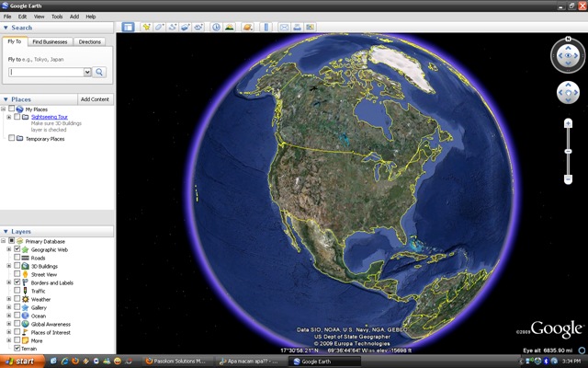Screen dimensions: 588x368
Task: Click the look joystick eye control
Action: pos(568,55)
